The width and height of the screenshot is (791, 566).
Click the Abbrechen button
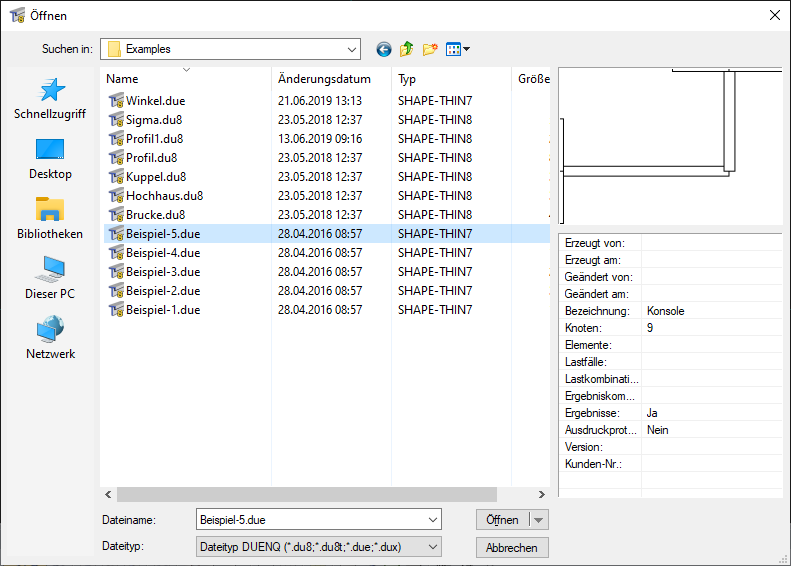(512, 548)
